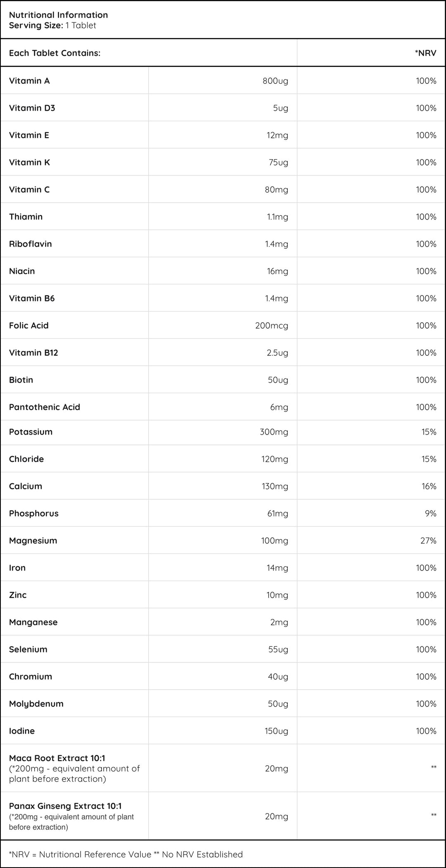Click the Folic Acid amount '200mcg'
The width and height of the screenshot is (446, 868).
coord(272,326)
